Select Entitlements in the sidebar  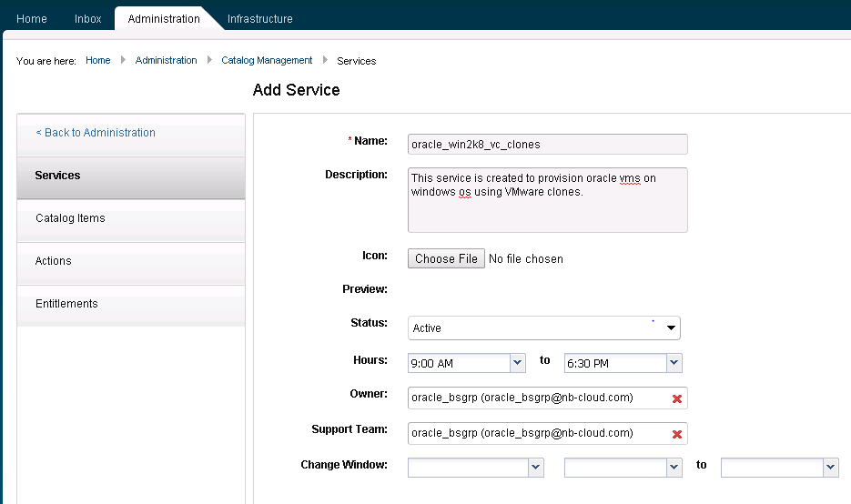[x=66, y=304]
